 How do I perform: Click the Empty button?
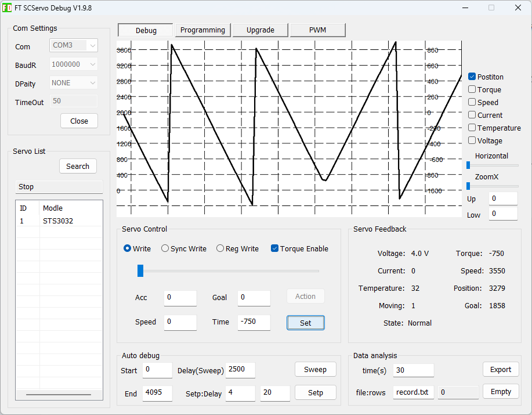501,392
